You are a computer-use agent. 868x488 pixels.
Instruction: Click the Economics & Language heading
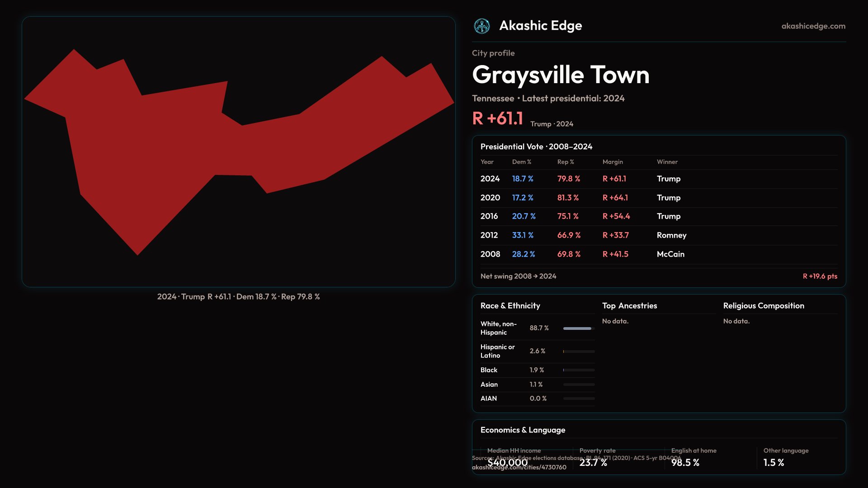click(x=522, y=430)
